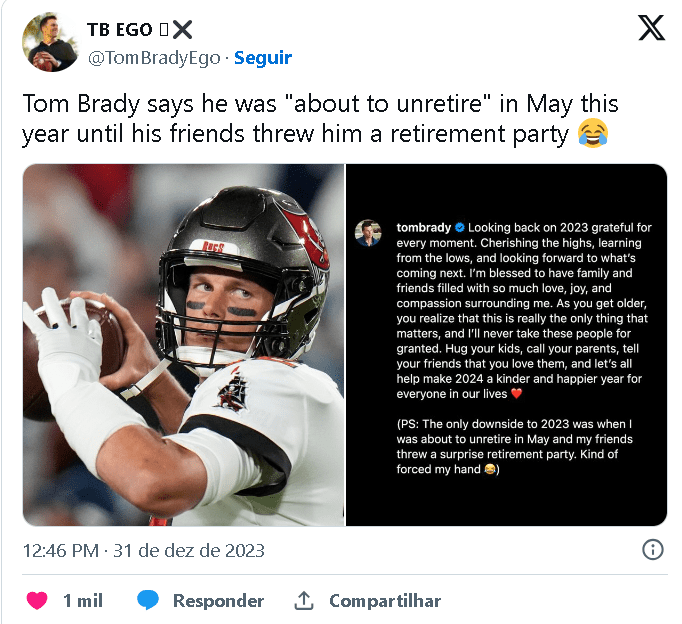Image resolution: width=682 pixels, height=624 pixels.
Task: Click the share arrow icon
Action: [x=304, y=601]
